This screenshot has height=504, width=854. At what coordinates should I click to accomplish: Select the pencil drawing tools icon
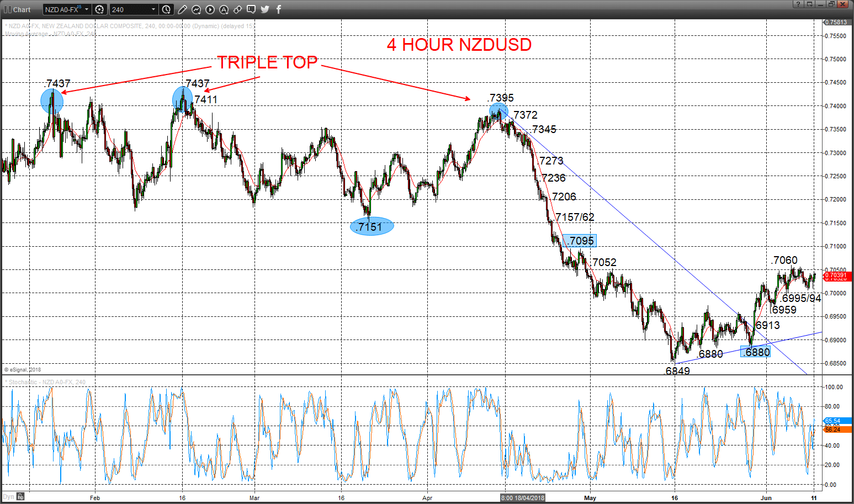[183, 9]
